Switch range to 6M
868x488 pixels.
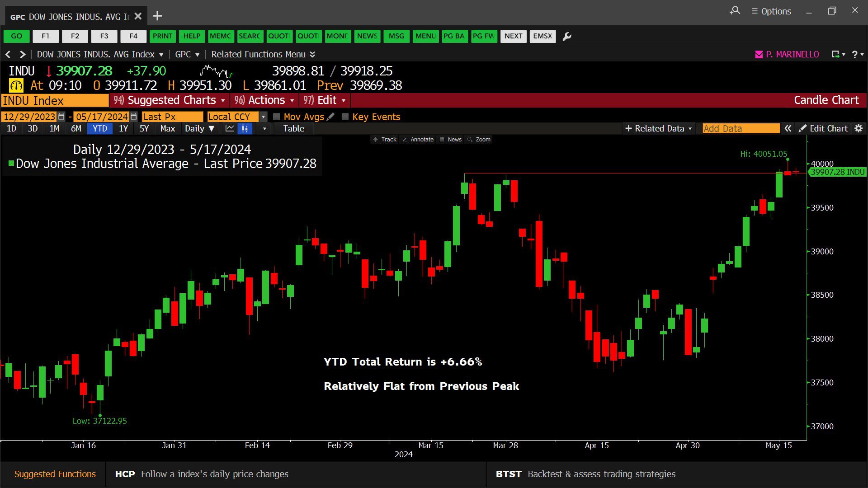(76, 128)
